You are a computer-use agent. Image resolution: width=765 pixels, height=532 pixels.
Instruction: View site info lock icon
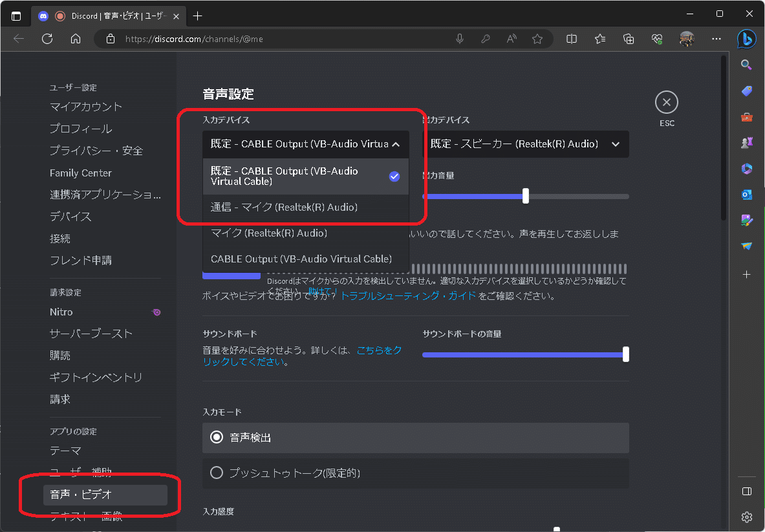click(111, 39)
